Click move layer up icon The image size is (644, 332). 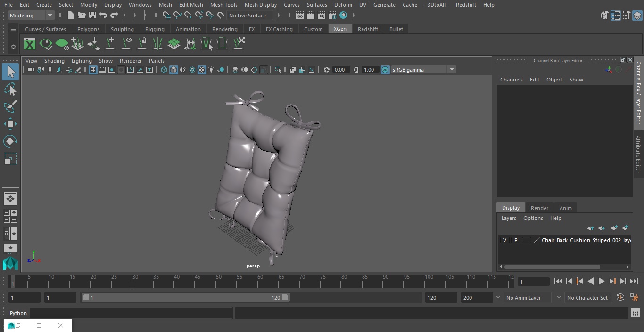590,228
